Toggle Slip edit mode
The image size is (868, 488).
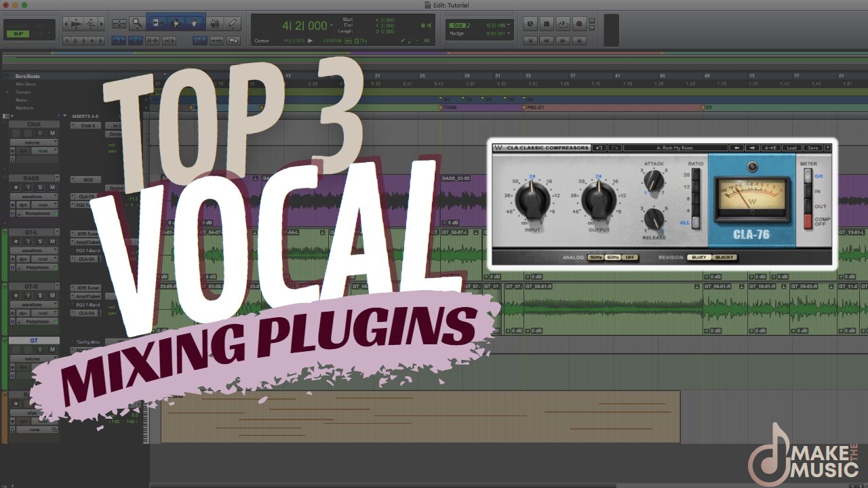16,33
